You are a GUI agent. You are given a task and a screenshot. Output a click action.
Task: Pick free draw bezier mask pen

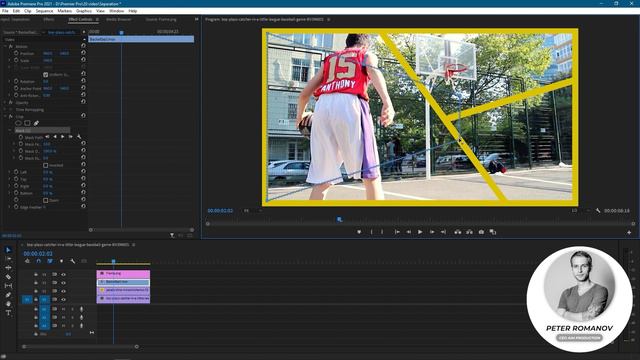point(36,123)
